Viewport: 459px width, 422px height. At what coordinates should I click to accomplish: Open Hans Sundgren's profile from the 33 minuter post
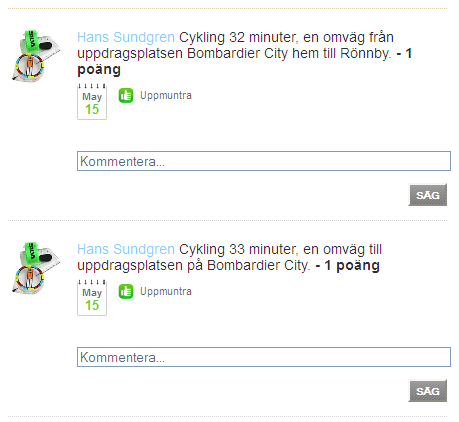click(x=126, y=249)
